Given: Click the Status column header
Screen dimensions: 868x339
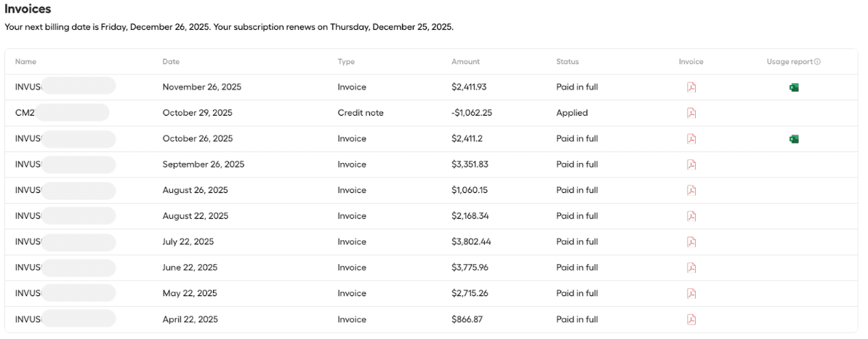Looking at the screenshot, I should (x=567, y=62).
